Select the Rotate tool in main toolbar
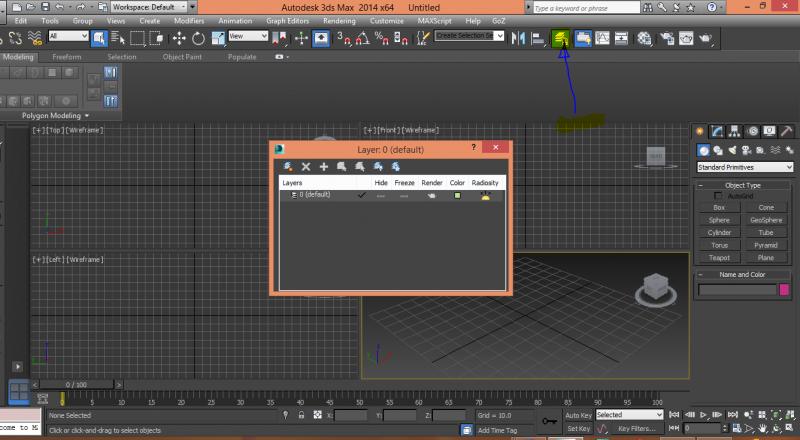Screen dimensions: 800x440 pyautogui.click(x=198, y=38)
